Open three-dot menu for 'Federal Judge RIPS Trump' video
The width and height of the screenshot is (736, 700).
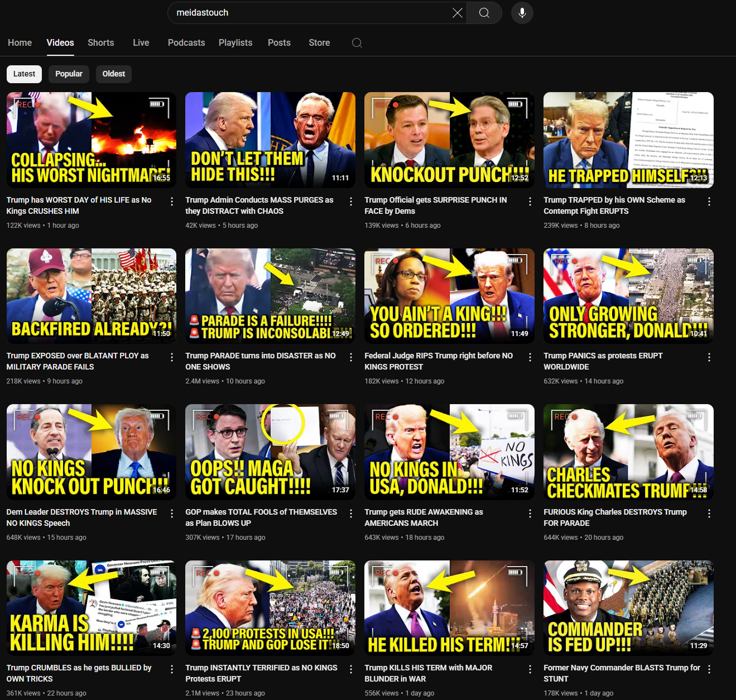click(x=530, y=357)
